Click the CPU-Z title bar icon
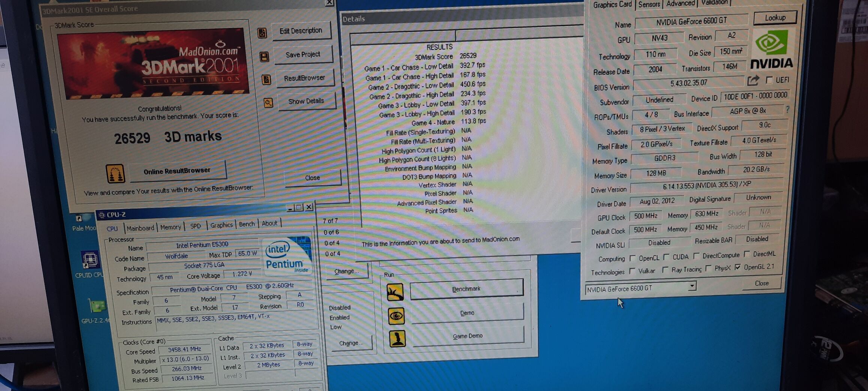 (x=101, y=215)
